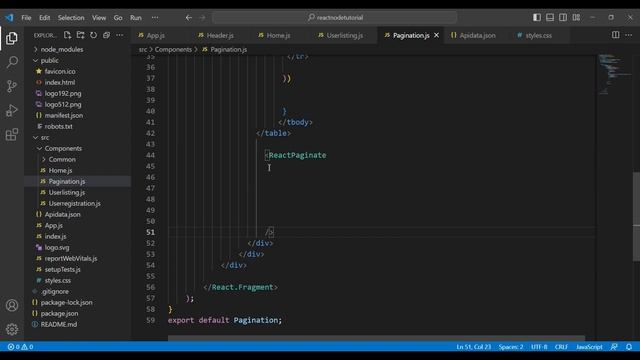Image resolution: width=640 pixels, height=360 pixels.
Task: Open the View menu
Action: click(99, 18)
